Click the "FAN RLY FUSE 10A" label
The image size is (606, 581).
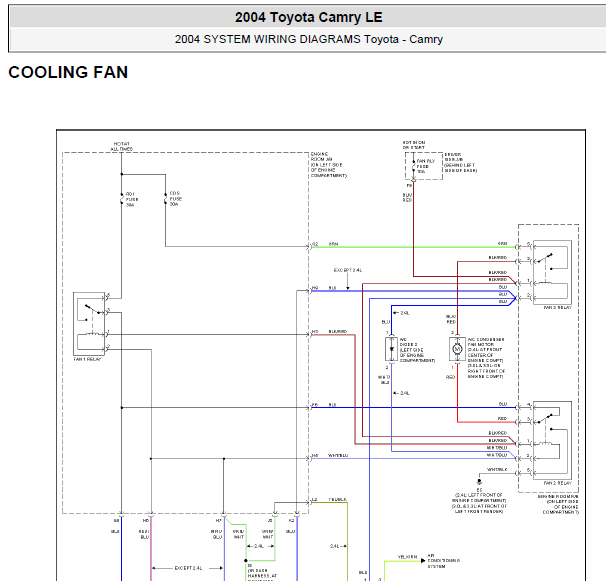point(426,166)
